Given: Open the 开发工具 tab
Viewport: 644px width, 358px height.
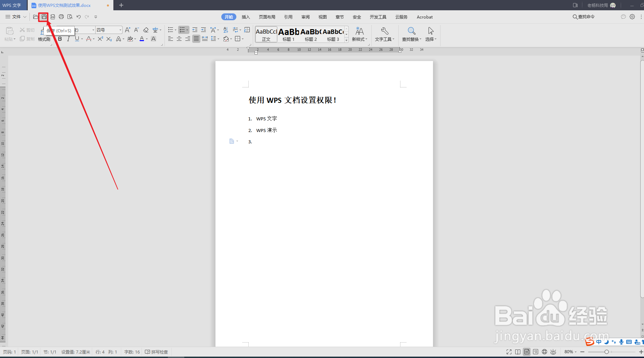Looking at the screenshot, I should click(x=378, y=17).
